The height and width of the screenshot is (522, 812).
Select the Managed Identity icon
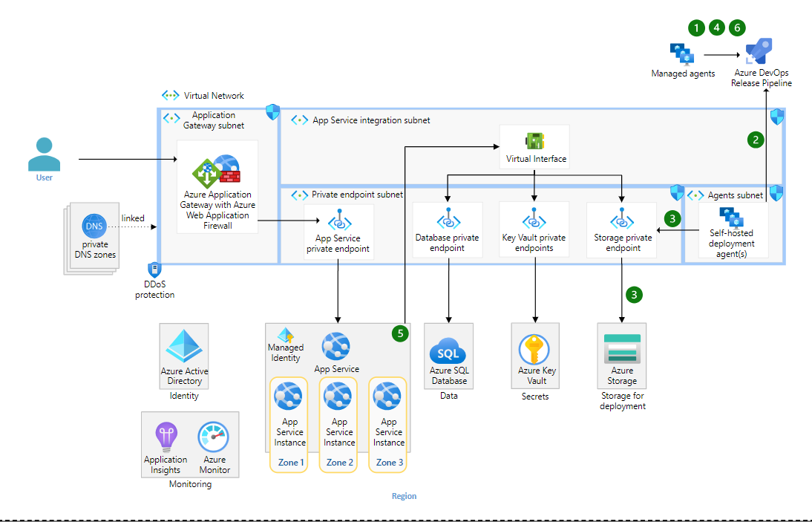285,335
